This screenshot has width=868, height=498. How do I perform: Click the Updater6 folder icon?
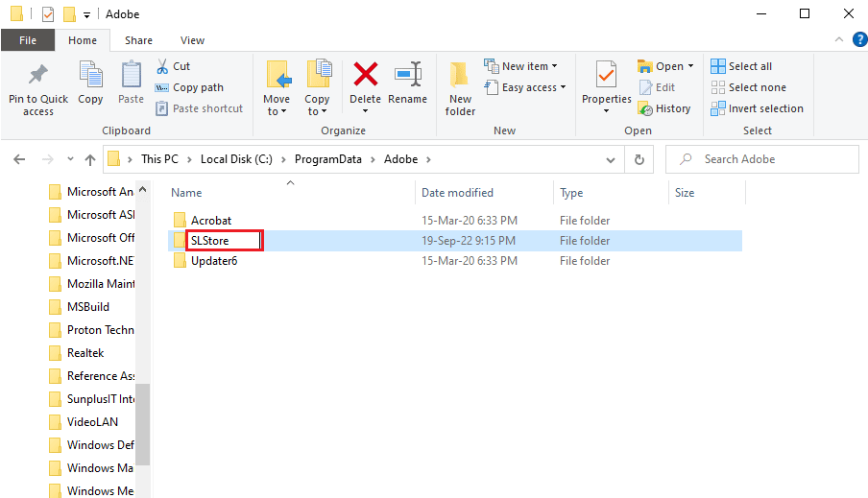click(x=180, y=261)
